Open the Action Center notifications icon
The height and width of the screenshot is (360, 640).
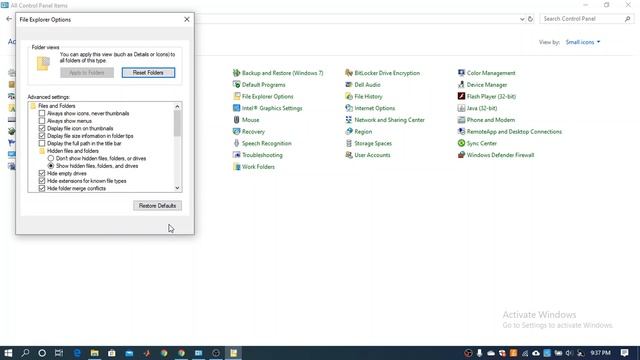pyautogui.click(x=624, y=353)
